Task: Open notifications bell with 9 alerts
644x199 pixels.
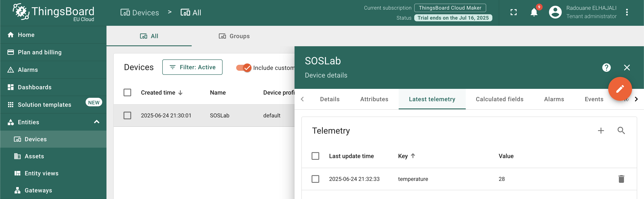Action: [534, 12]
